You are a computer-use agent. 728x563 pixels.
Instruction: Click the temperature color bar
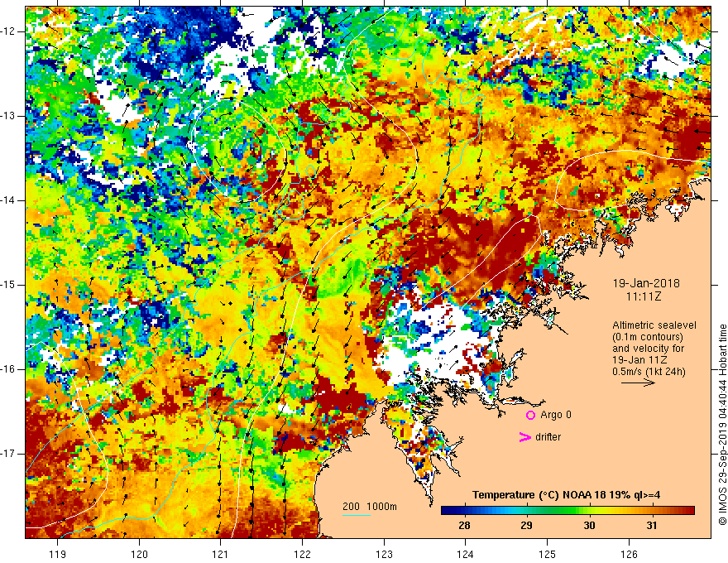pyautogui.click(x=568, y=511)
